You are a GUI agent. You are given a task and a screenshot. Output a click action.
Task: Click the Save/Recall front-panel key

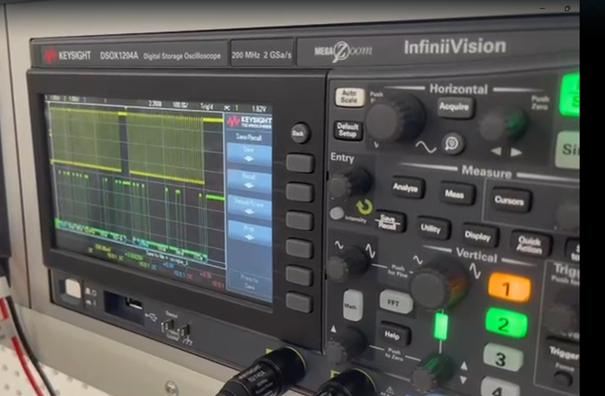[389, 222]
